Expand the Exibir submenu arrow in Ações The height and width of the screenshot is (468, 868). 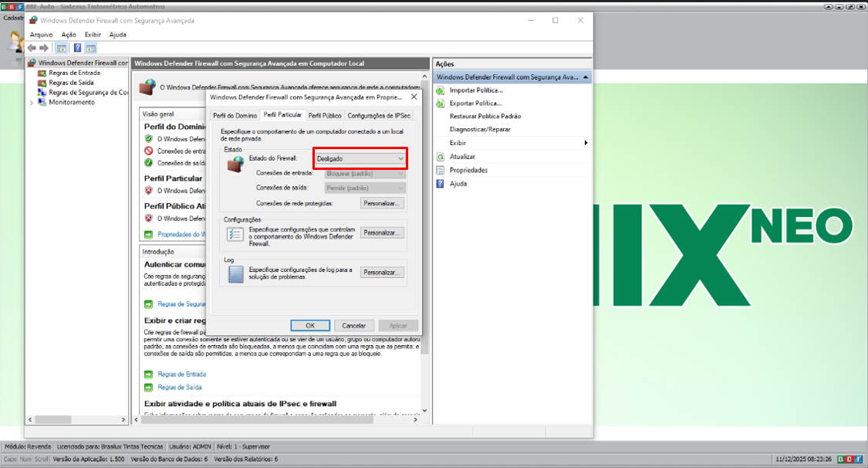586,143
